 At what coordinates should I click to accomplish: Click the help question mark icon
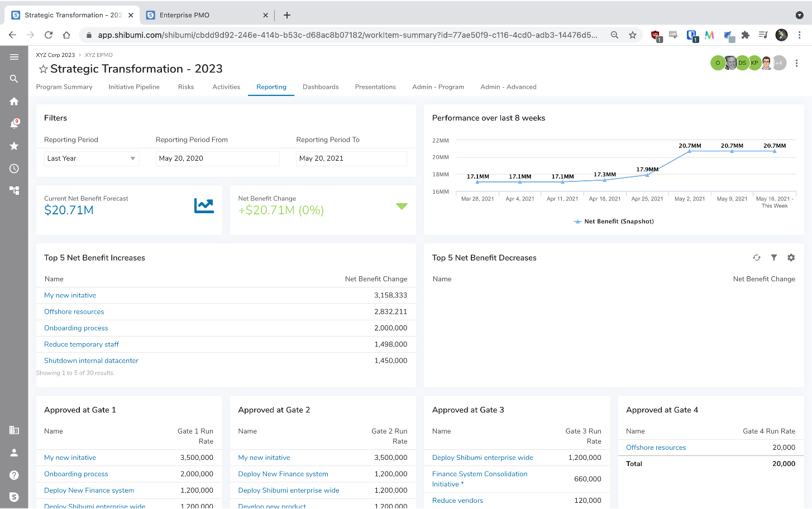[x=14, y=475]
